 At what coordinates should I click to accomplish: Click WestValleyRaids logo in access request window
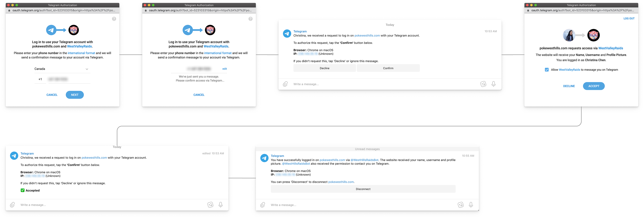pos(594,35)
